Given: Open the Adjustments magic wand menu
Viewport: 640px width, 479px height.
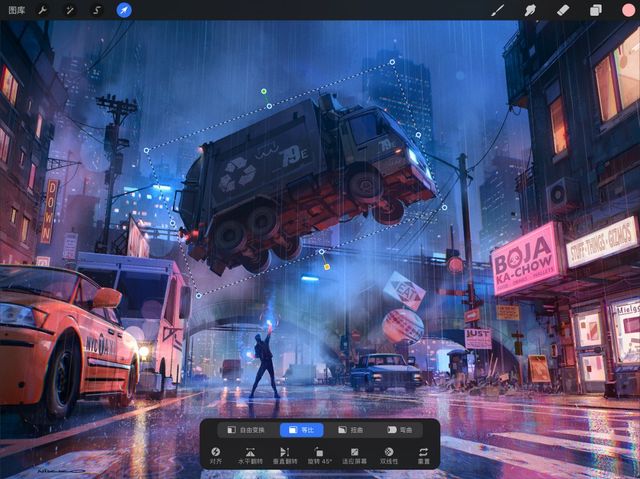Looking at the screenshot, I should (70, 10).
